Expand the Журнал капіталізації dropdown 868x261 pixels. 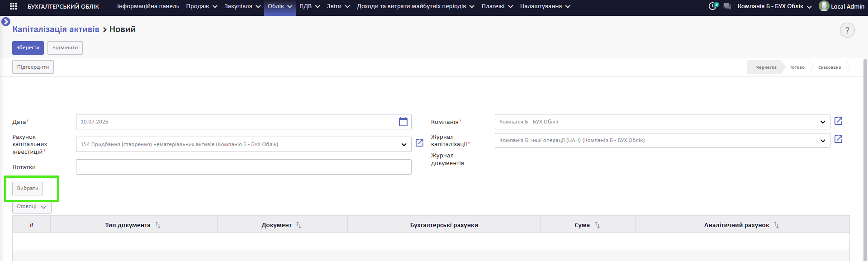click(822, 141)
